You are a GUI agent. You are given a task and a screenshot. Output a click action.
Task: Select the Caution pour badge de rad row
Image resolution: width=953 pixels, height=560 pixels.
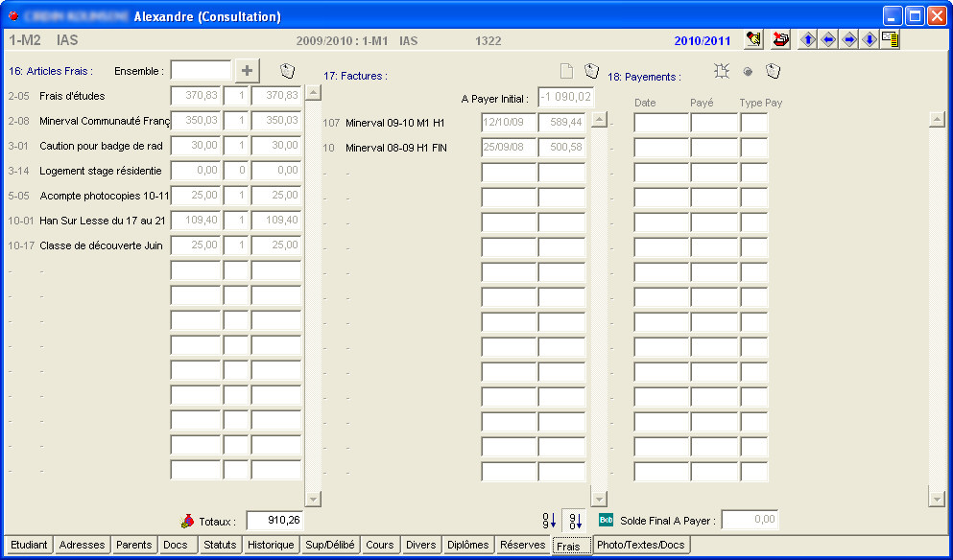pyautogui.click(x=155, y=146)
